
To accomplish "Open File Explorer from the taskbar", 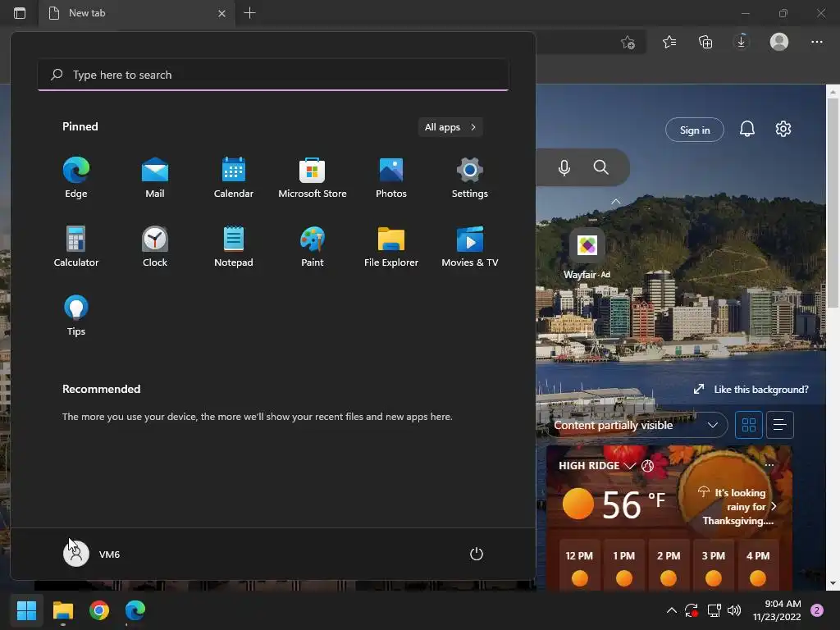I will [62, 610].
